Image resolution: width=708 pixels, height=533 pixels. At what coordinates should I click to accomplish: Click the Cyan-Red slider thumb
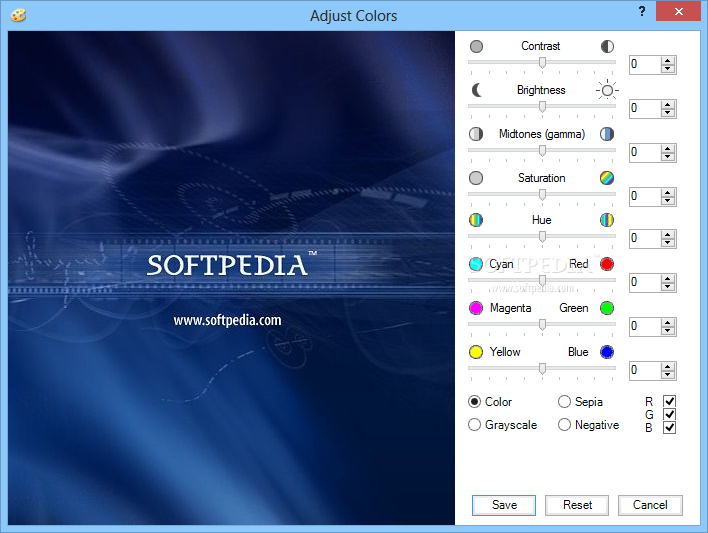point(542,281)
